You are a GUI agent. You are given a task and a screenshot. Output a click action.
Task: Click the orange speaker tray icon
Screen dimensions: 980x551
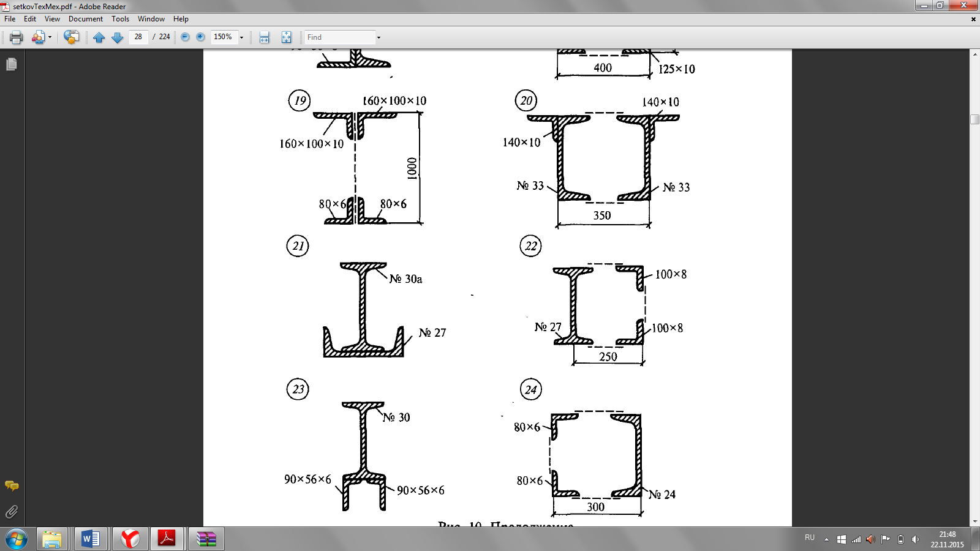(x=870, y=539)
